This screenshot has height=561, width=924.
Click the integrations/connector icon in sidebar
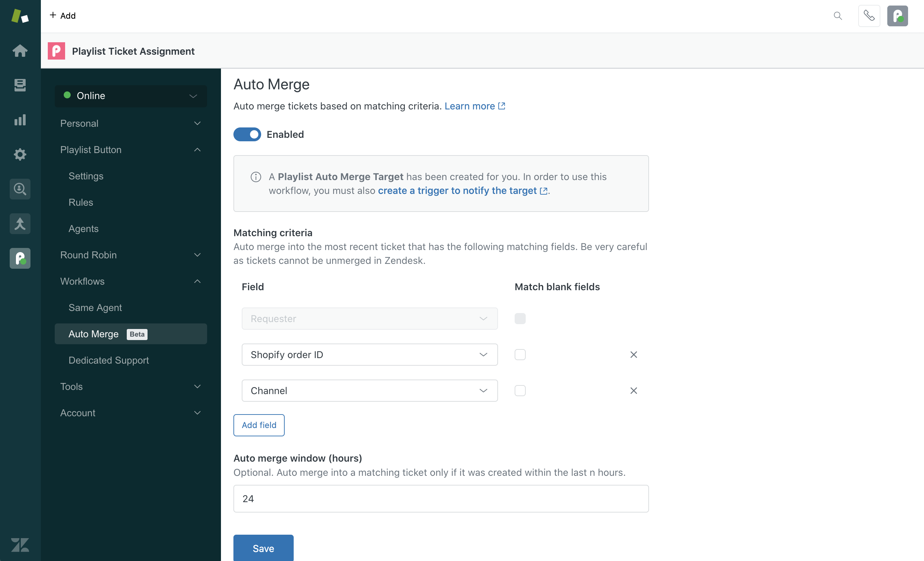coord(20,223)
